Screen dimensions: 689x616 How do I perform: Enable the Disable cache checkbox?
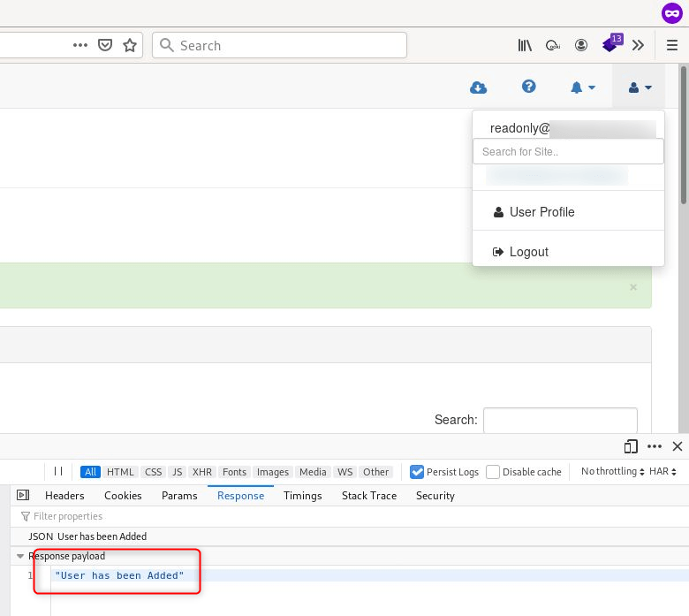pos(493,472)
